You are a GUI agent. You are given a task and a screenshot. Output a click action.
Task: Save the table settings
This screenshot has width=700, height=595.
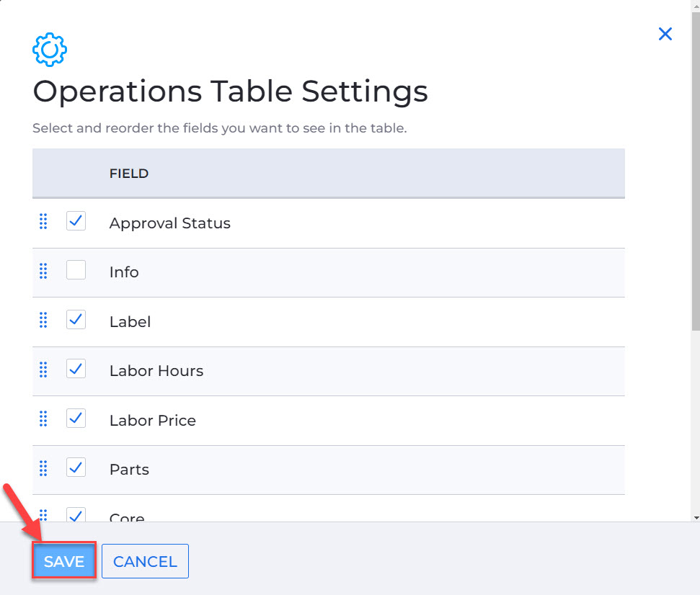point(64,561)
